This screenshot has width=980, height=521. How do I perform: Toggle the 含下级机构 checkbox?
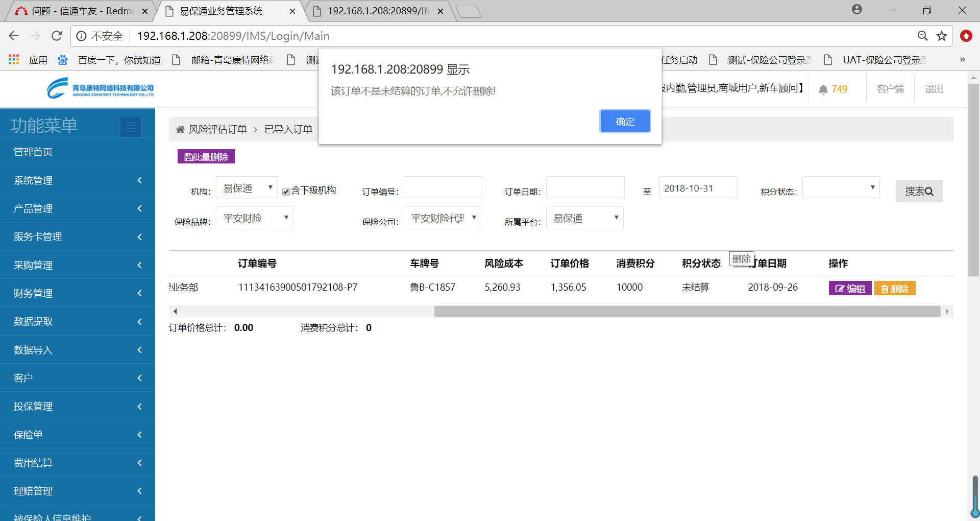286,192
